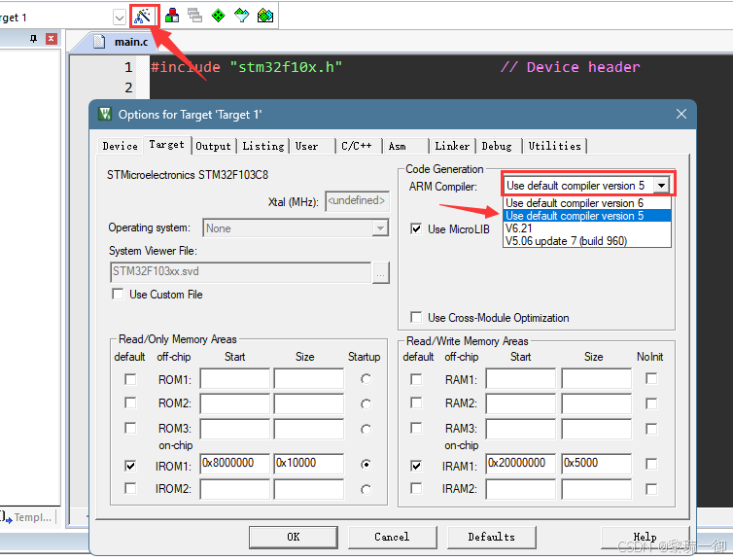Click File Extensions and Books icon
This screenshot has width=733, height=560.
(x=172, y=16)
